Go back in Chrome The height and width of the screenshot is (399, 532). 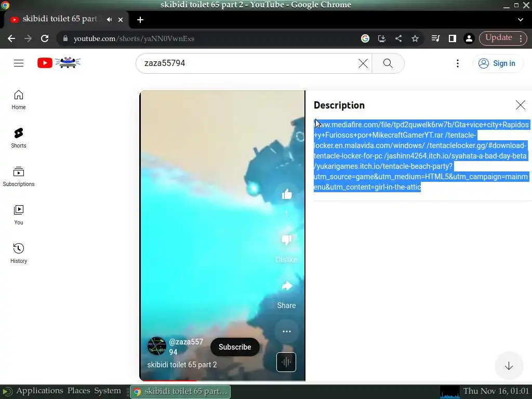(11, 38)
